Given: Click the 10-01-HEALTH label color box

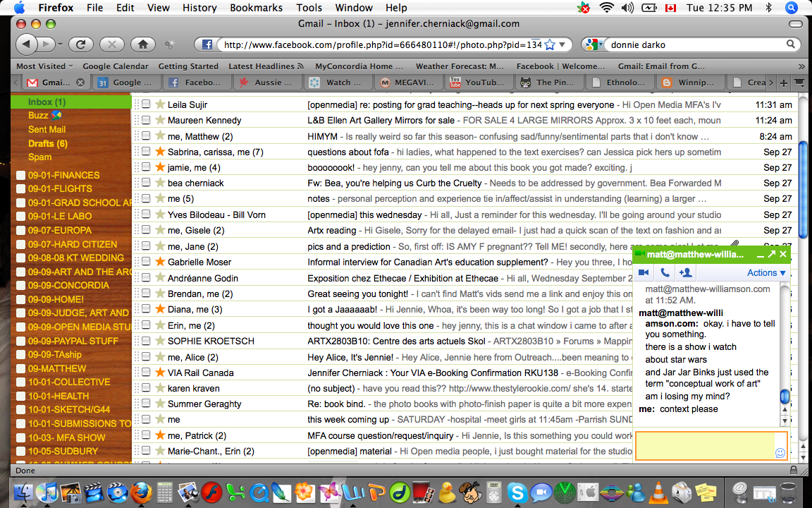Looking at the screenshot, I should pos(20,396).
